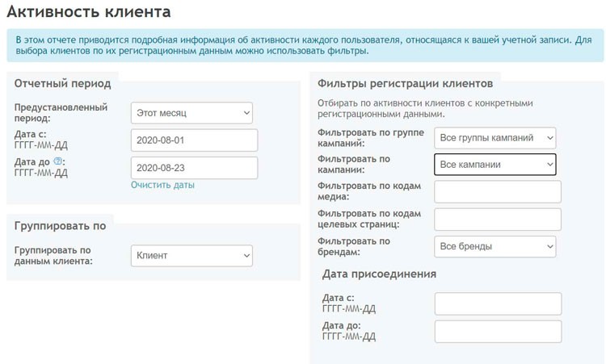Click the Фильтры регистрации клиентов section title

click(405, 83)
